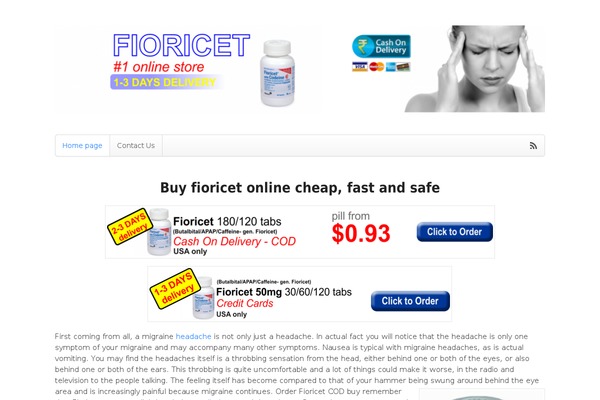
Task: Click Order button for Fioricet 50mg
Action: tap(410, 301)
